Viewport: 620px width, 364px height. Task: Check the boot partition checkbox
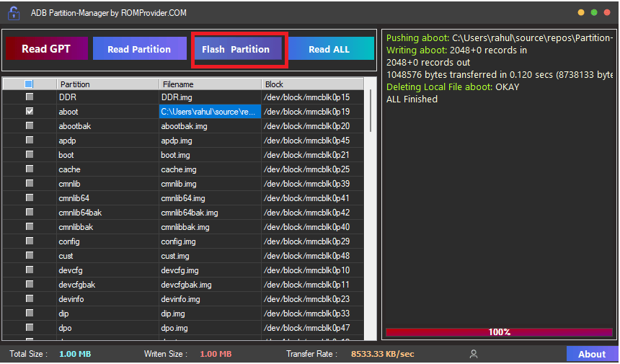(30, 154)
